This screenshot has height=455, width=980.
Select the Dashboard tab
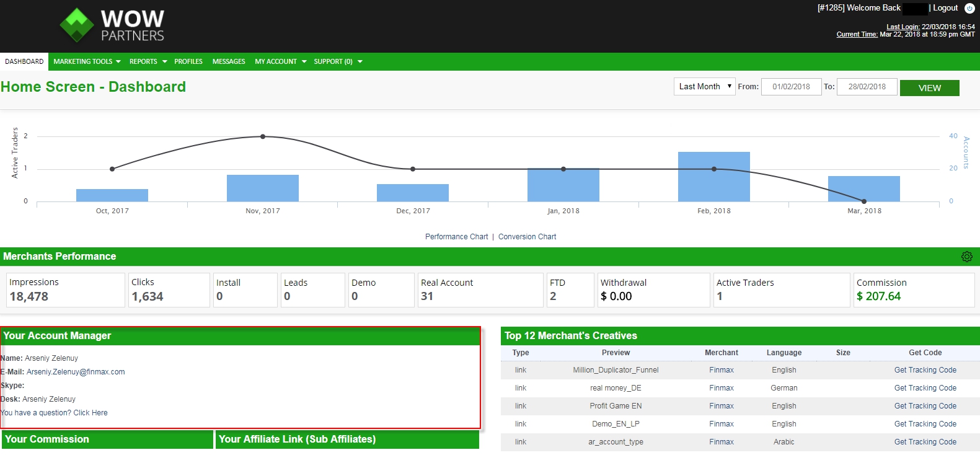[x=24, y=61]
